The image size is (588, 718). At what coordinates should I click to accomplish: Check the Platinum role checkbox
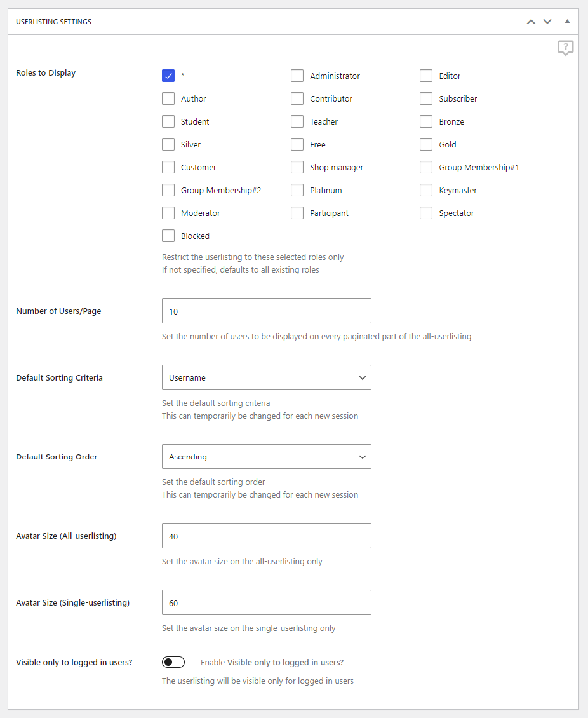297,190
